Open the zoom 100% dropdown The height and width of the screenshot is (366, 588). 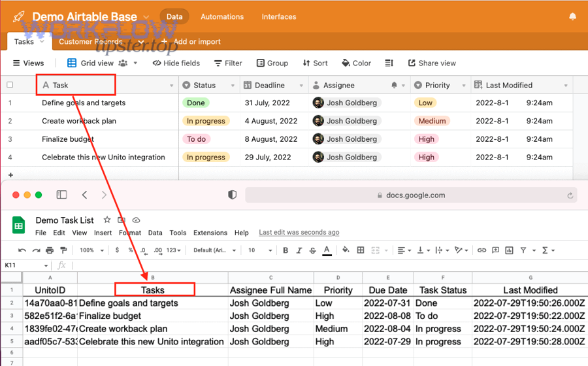pyautogui.click(x=91, y=250)
